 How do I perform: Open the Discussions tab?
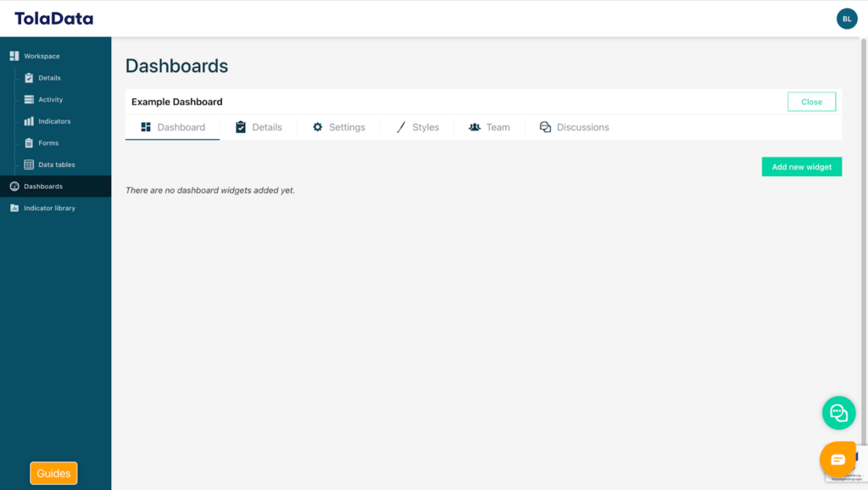click(x=574, y=127)
